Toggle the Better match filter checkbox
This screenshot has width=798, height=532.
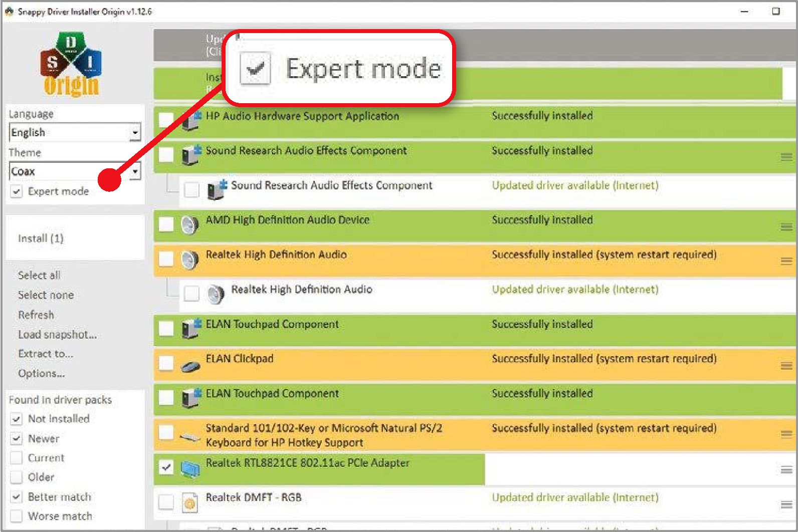click(17, 497)
